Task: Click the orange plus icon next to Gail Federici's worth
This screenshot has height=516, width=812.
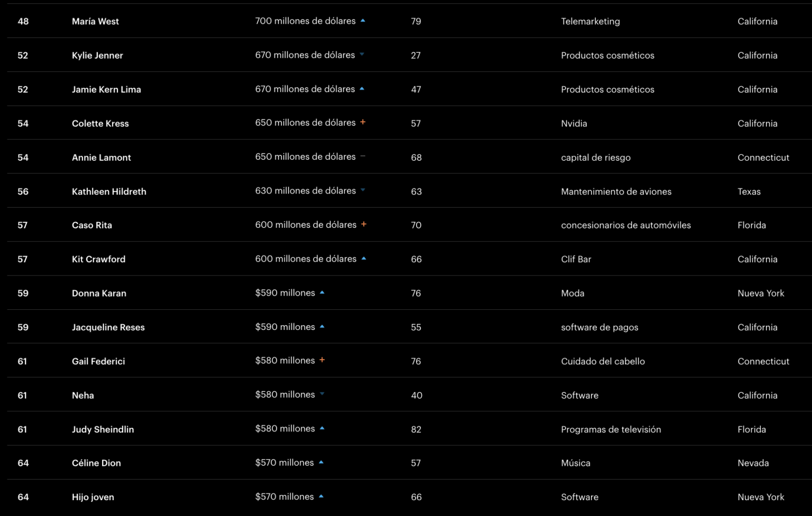Action: [322, 360]
